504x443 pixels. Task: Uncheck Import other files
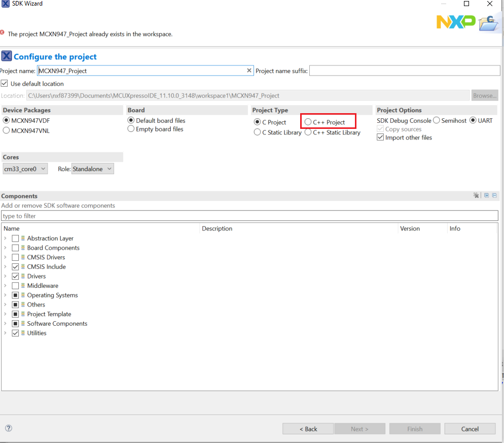tap(380, 138)
